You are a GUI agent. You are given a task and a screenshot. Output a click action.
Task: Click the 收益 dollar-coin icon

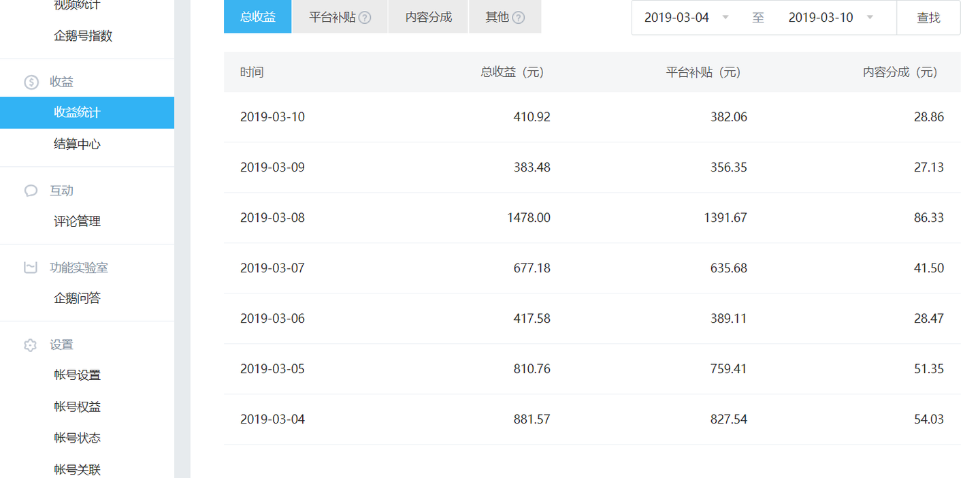[x=31, y=82]
